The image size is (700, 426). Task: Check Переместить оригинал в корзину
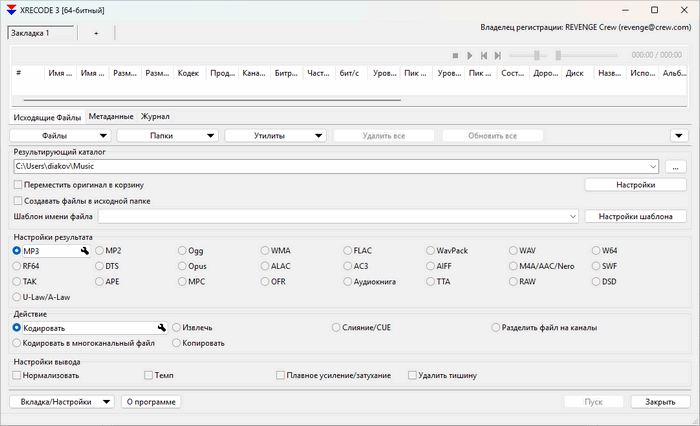coord(17,185)
